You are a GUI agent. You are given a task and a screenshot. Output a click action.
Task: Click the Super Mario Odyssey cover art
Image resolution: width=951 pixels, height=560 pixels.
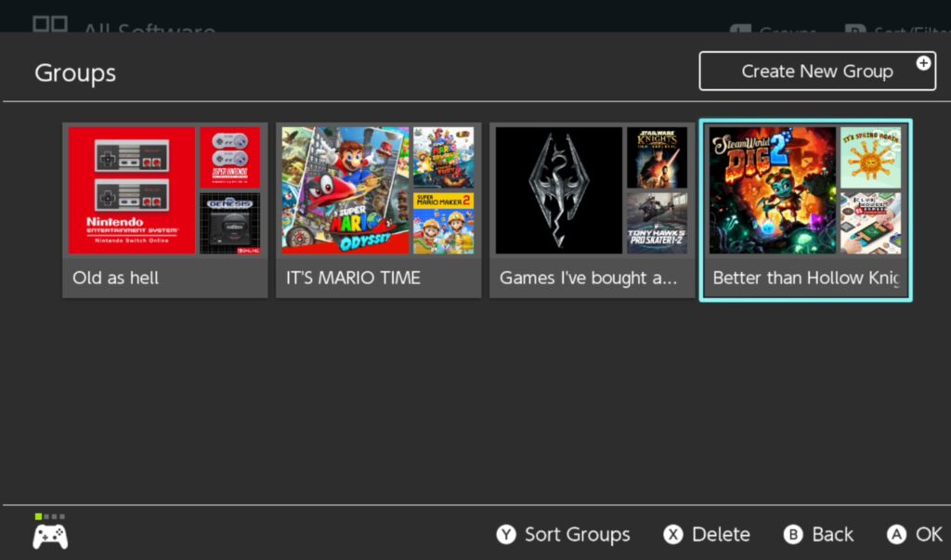[x=345, y=189]
